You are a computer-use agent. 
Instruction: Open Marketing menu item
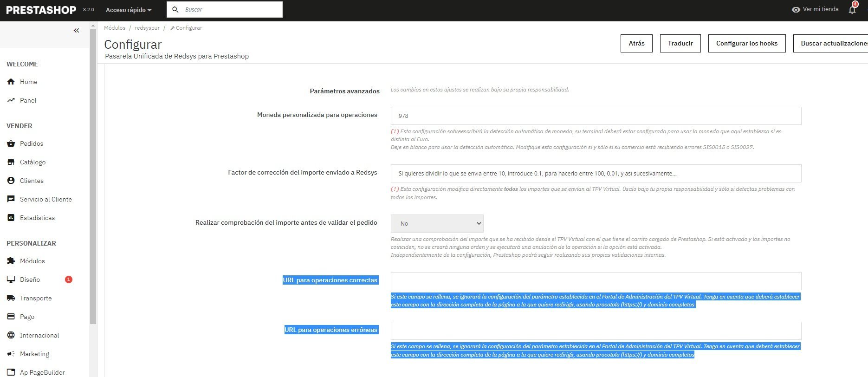34,354
